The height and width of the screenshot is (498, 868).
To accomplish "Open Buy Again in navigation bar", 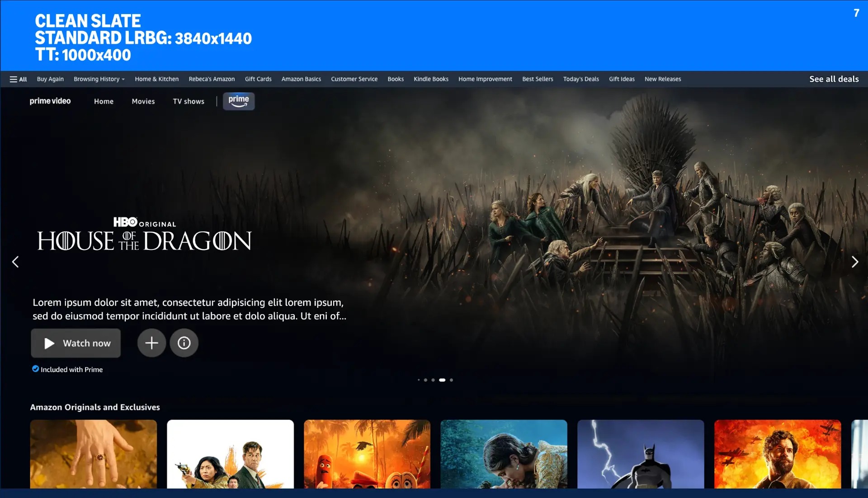I will pos(50,79).
